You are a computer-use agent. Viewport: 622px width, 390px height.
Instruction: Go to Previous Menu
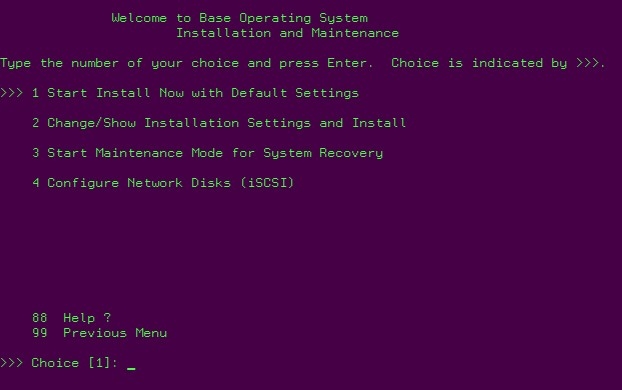[x=115, y=333]
